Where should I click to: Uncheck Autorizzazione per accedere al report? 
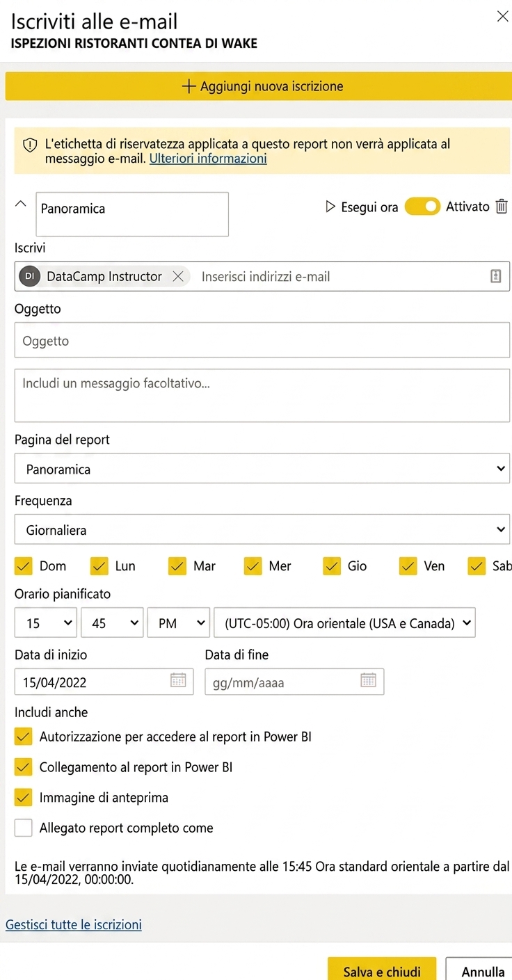24,737
